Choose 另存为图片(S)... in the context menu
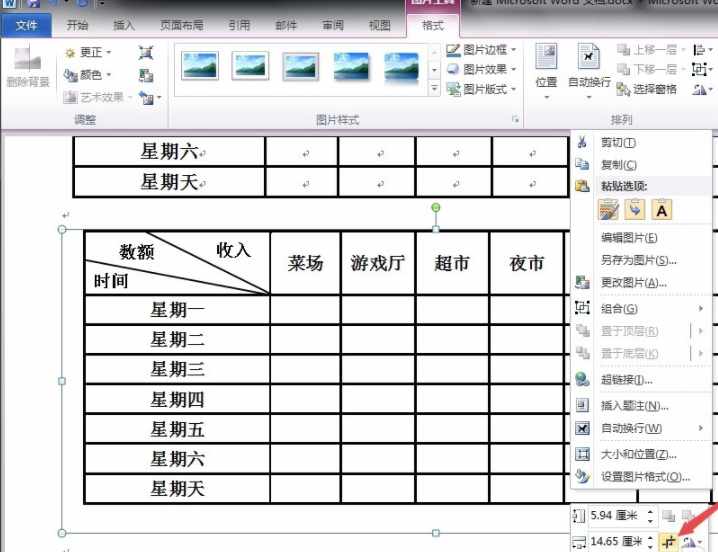The image size is (718, 552). click(641, 260)
